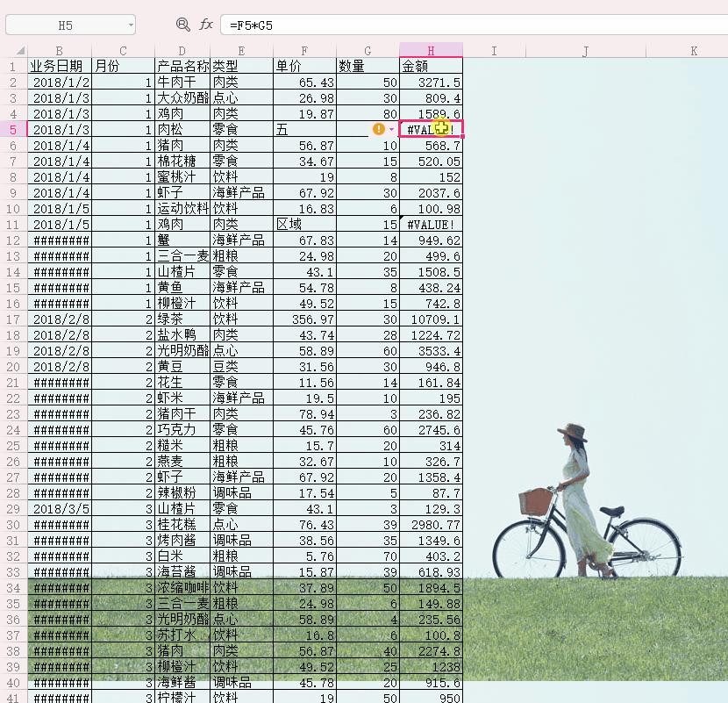Click the 业务日期 header cell
Image resolution: width=728 pixels, height=703 pixels.
(x=60, y=66)
